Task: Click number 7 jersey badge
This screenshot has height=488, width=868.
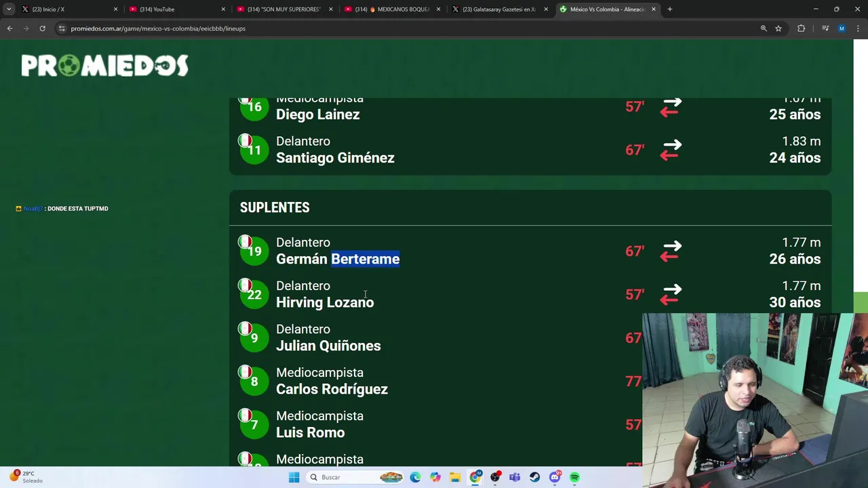Action: coord(254,424)
